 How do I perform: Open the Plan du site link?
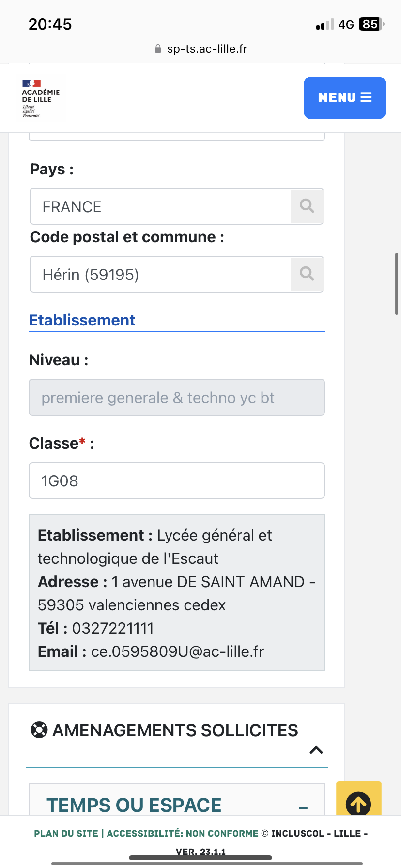66,833
